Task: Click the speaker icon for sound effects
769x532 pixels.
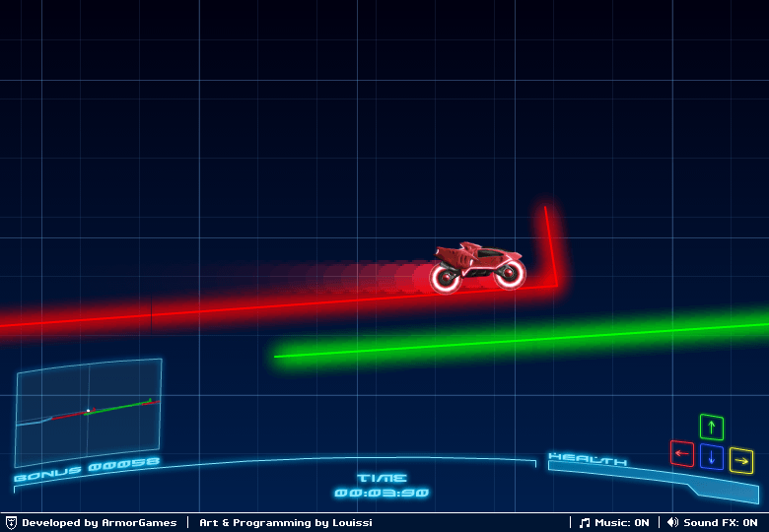Action: (672, 523)
